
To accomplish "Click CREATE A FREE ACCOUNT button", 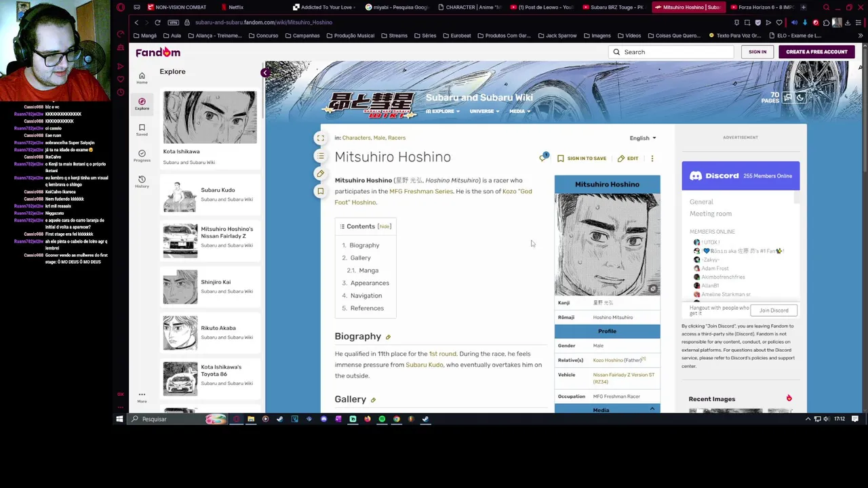I will (816, 52).
